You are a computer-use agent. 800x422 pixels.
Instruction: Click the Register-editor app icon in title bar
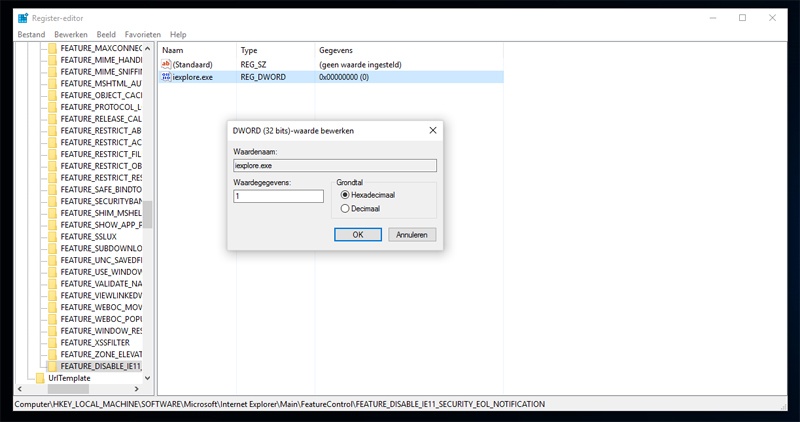click(x=22, y=18)
